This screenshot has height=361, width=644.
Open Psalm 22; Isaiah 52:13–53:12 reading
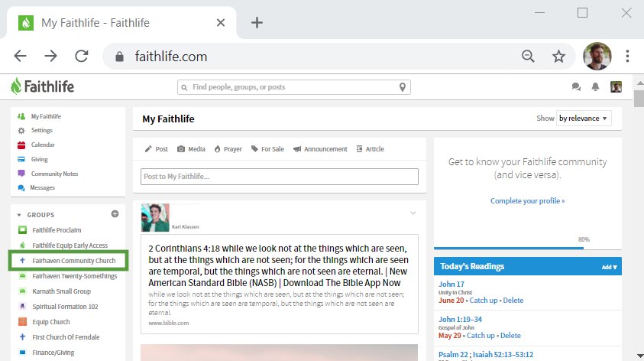[x=486, y=354]
